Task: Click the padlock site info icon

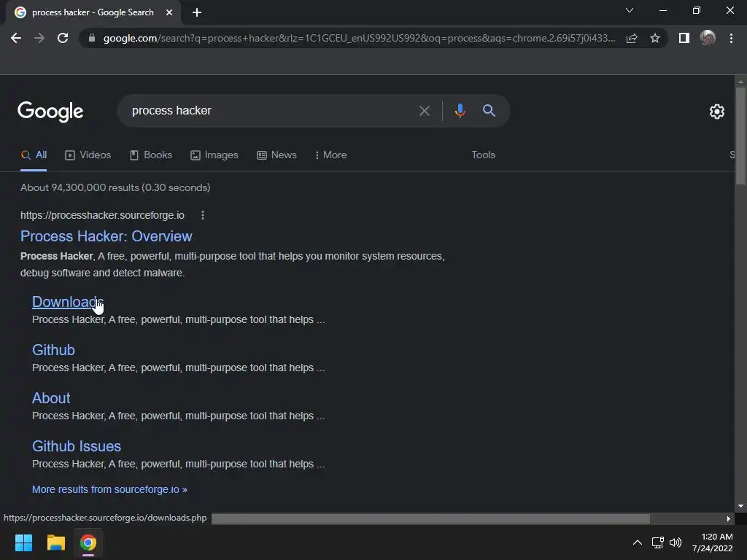Action: point(92,38)
